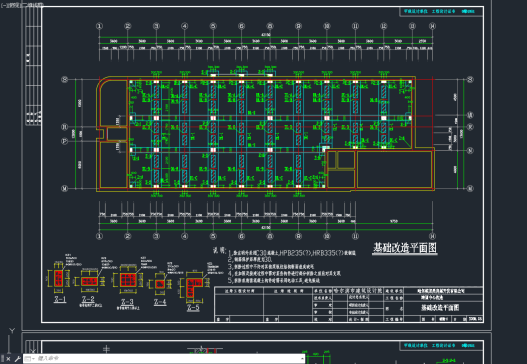Open command line customize wrench menu
The width and height of the screenshot is (527, 364).
pyautogui.click(x=17, y=359)
